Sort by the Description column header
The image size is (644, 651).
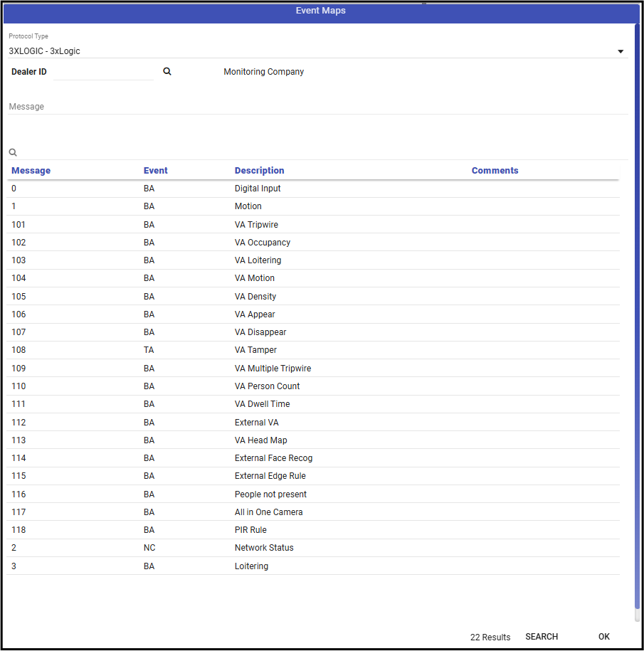pyautogui.click(x=259, y=171)
